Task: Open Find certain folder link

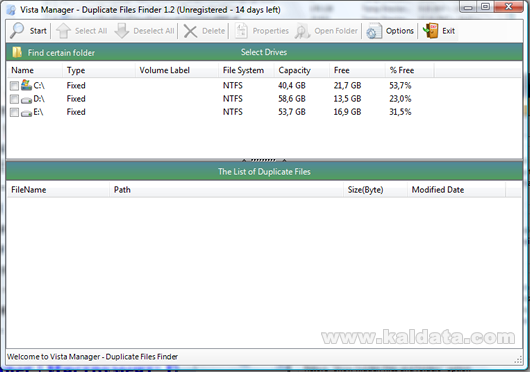Action: coord(61,53)
